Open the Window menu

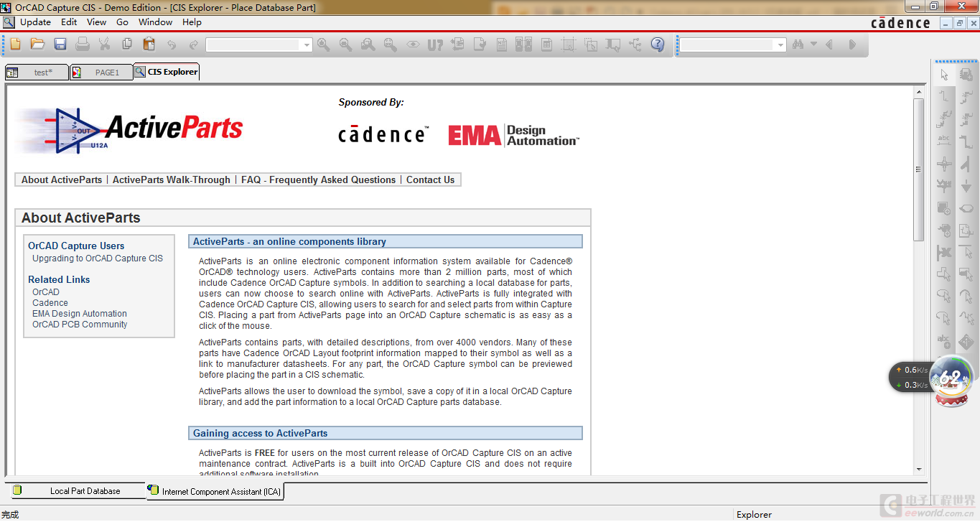click(156, 22)
